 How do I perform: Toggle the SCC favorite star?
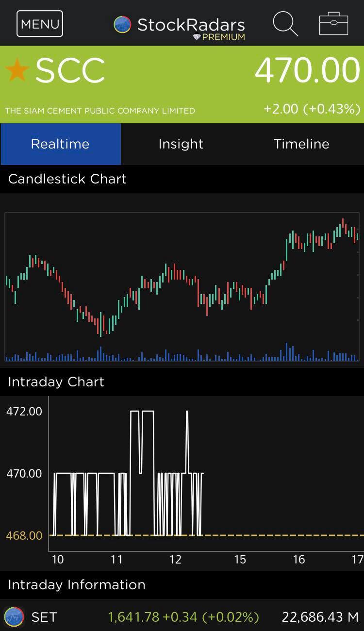tap(17, 70)
